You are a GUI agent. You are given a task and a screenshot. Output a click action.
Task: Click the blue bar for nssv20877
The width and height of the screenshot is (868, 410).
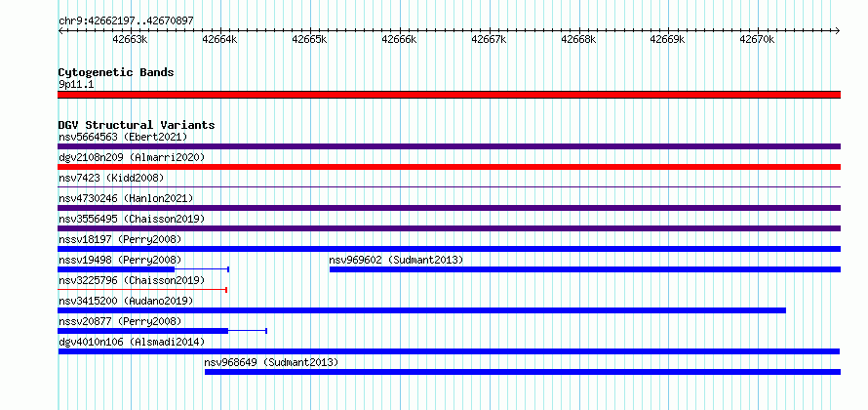pyautogui.click(x=142, y=331)
